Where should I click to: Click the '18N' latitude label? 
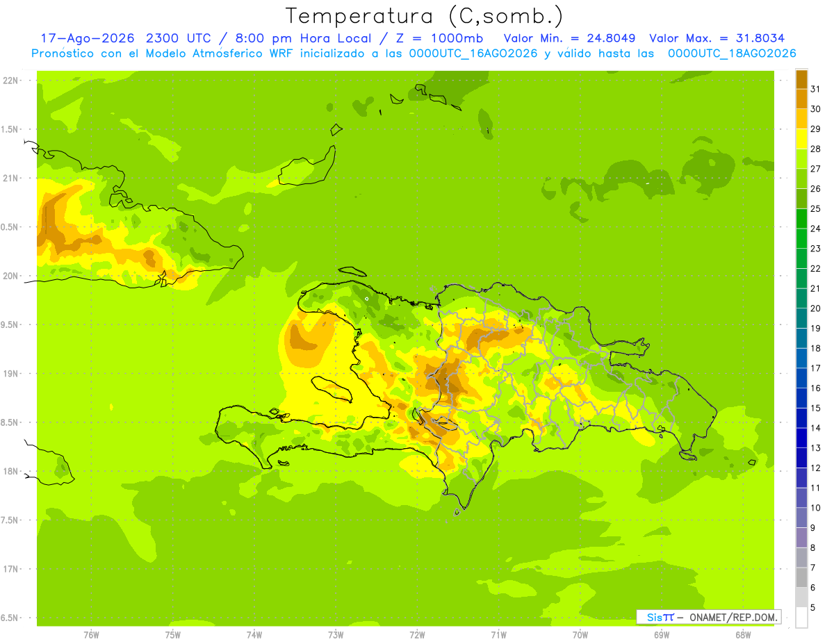12,471
